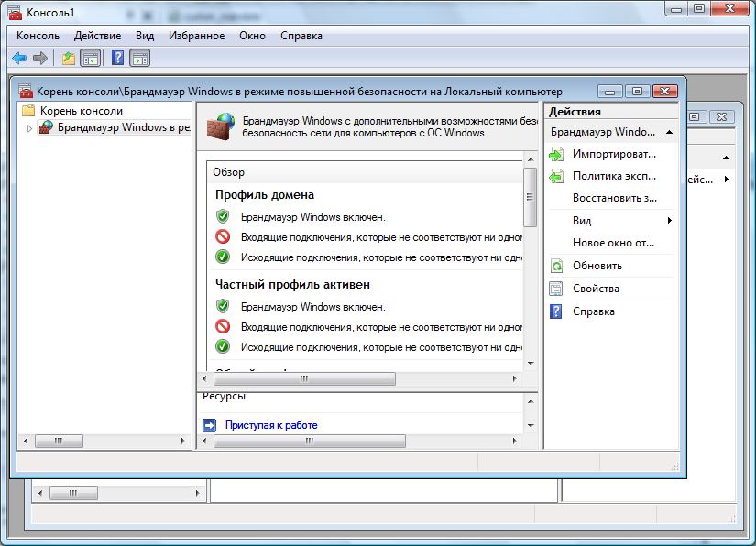Screen dimensions: 756x546
Task: Toggle the show/hide action pane toolbar icon
Action: (139, 58)
